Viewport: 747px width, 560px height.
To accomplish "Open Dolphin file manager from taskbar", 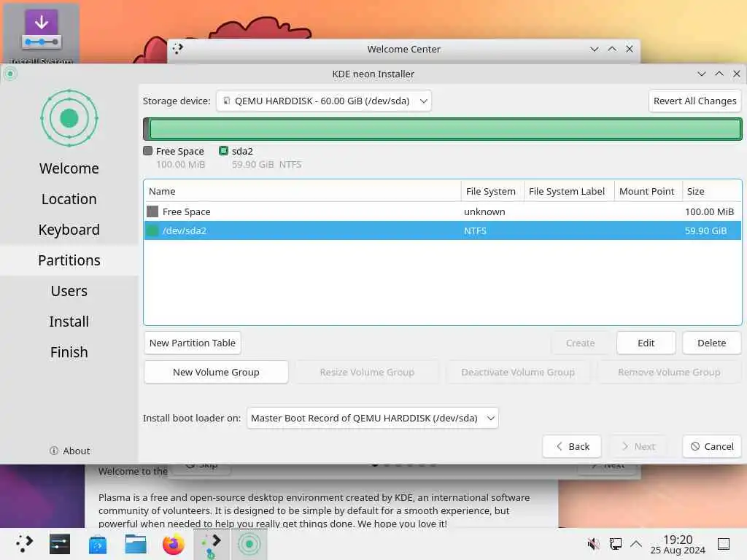I will pyautogui.click(x=135, y=544).
